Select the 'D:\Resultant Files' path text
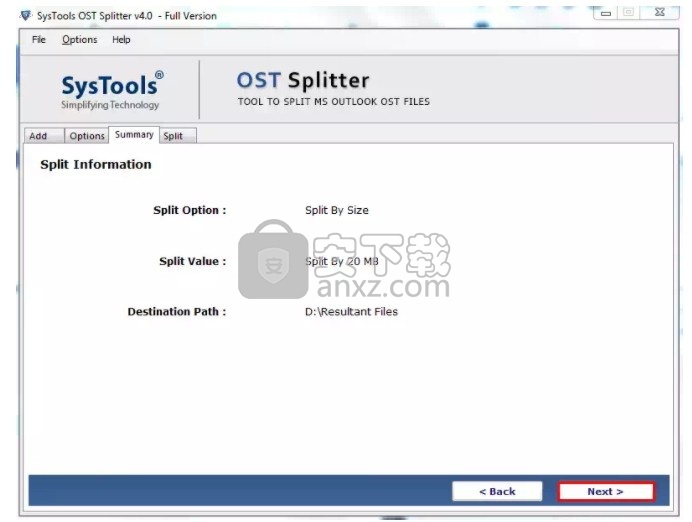The height and width of the screenshot is (522, 692). [x=351, y=312]
